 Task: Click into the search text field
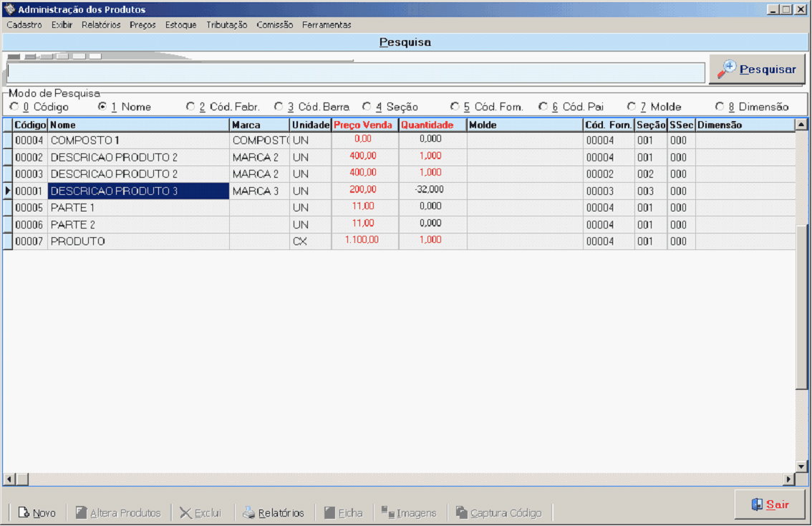tap(355, 72)
